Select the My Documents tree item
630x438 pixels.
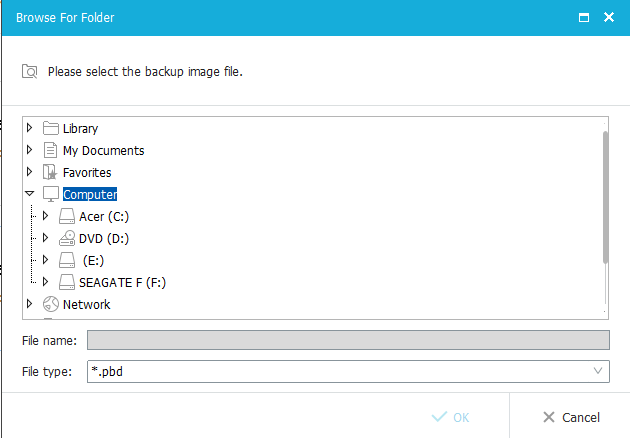[103, 150]
